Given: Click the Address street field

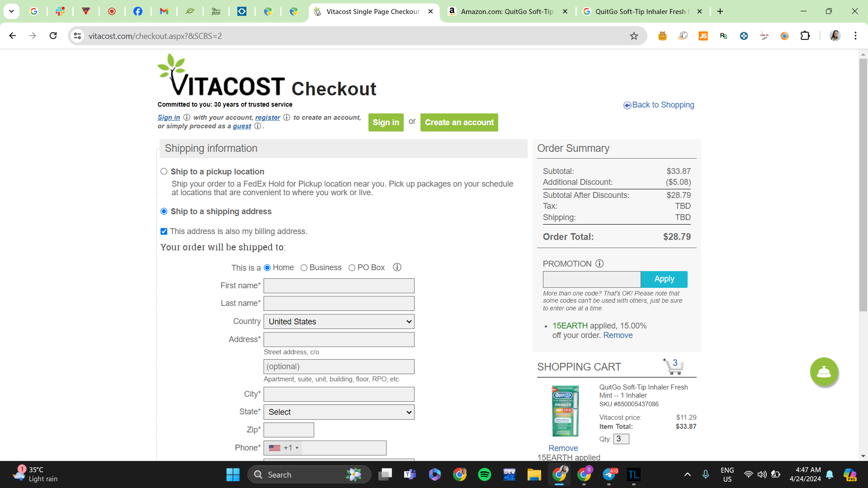Looking at the screenshot, I should pos(339,340).
